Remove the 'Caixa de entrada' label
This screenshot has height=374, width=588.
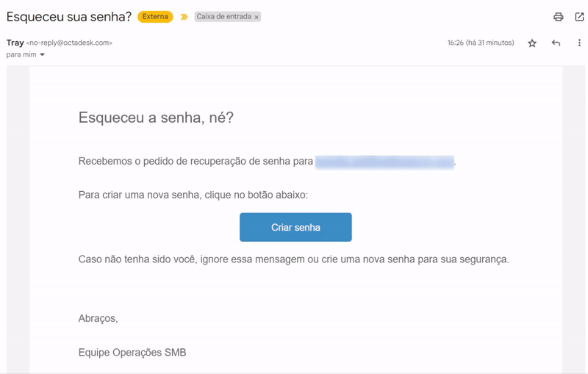point(257,17)
